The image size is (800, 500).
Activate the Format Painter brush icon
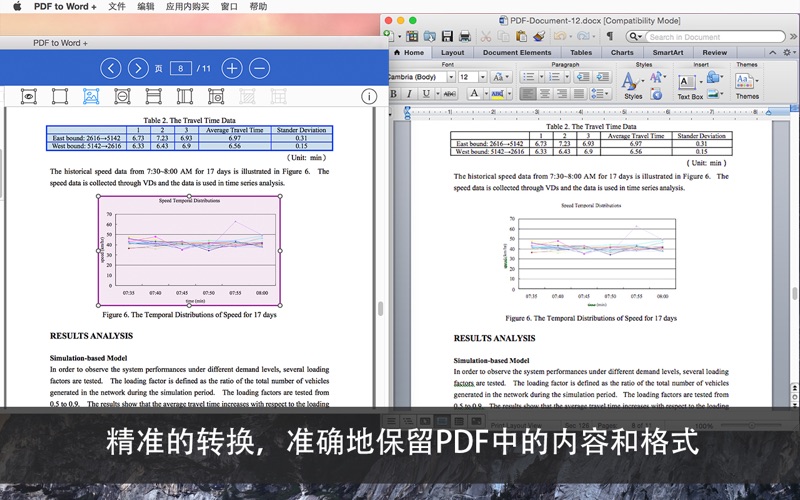point(539,36)
